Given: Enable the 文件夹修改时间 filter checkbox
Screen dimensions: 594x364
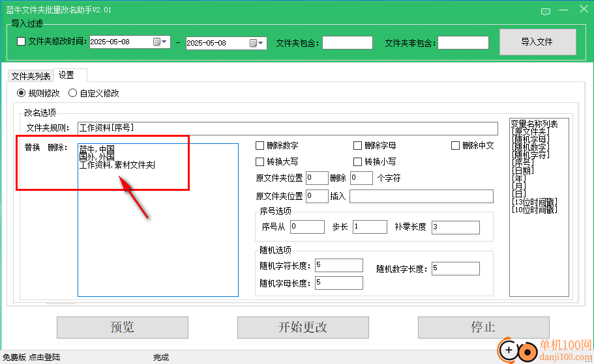Looking at the screenshot, I should click(x=22, y=41).
